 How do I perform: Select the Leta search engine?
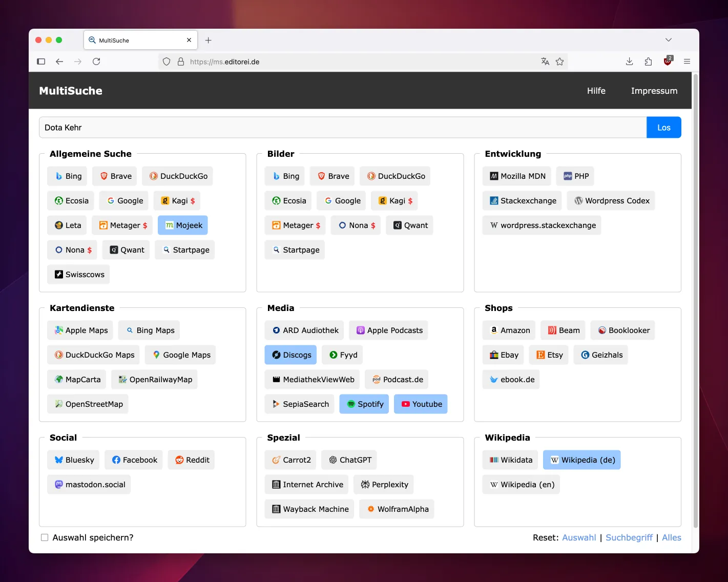[67, 225]
